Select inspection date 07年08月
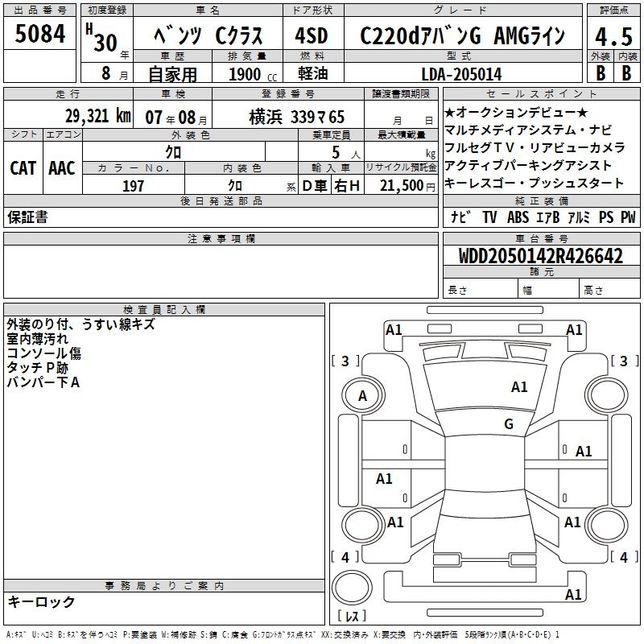Screen dimensions: 644x644 point(176,118)
